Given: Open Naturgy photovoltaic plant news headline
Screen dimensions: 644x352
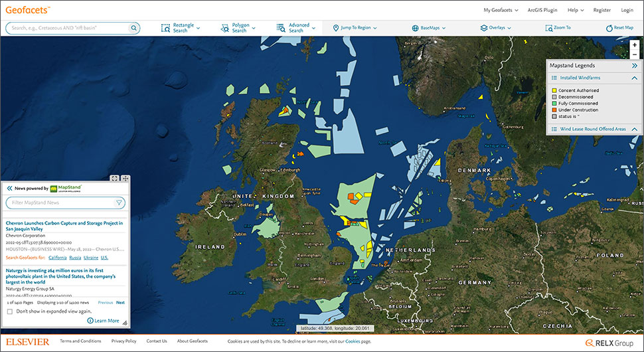Looking at the screenshot, I should [60, 276].
